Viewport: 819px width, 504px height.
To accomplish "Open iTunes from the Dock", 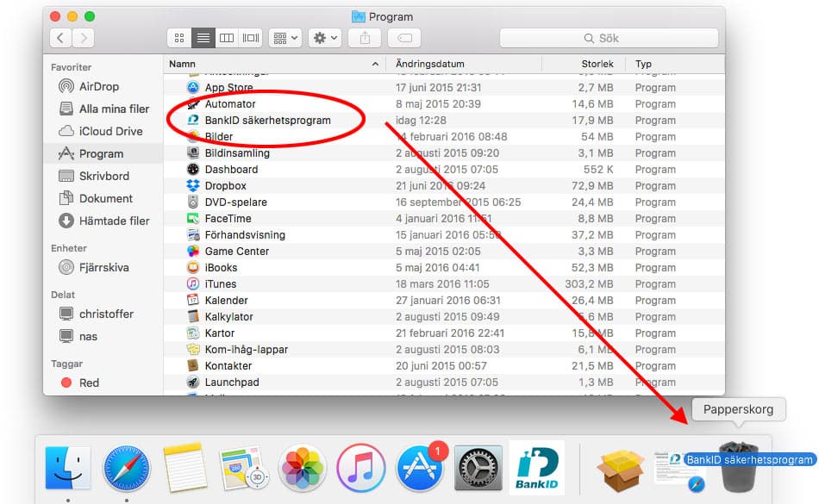I will (360, 468).
